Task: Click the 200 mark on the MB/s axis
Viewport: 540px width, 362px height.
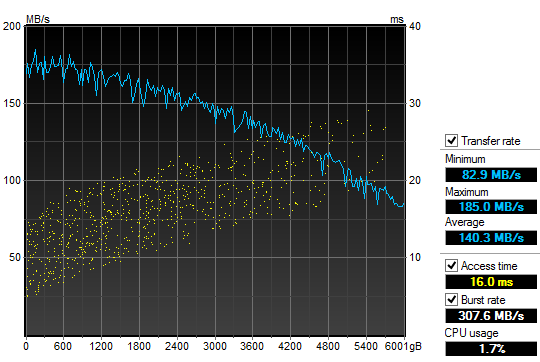Action: coord(12,26)
